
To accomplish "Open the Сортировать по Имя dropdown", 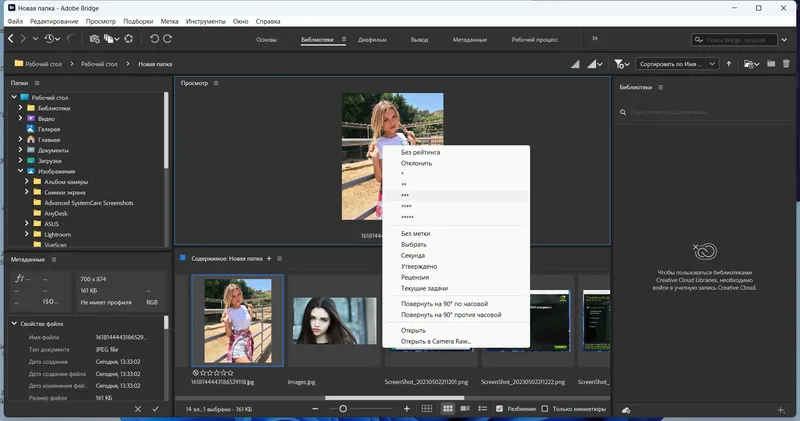I will click(x=676, y=64).
